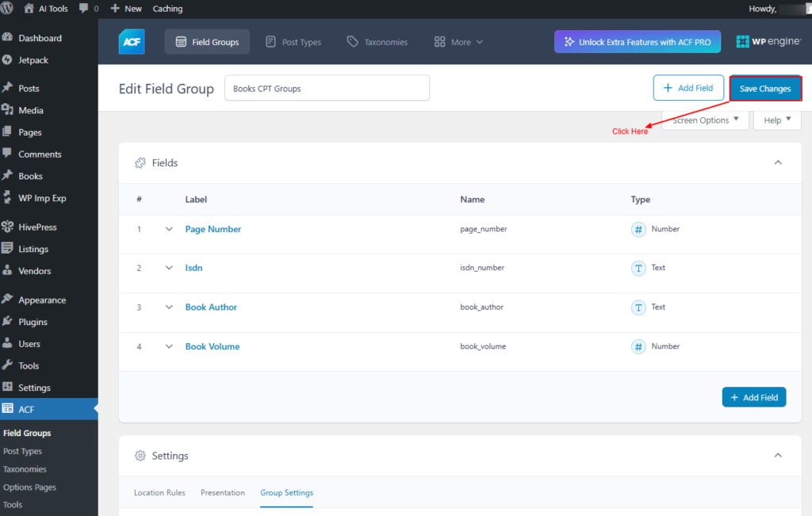Screen dimensions: 812x516
Task: Expand the Book Author field row chevron
Action: click(x=169, y=308)
